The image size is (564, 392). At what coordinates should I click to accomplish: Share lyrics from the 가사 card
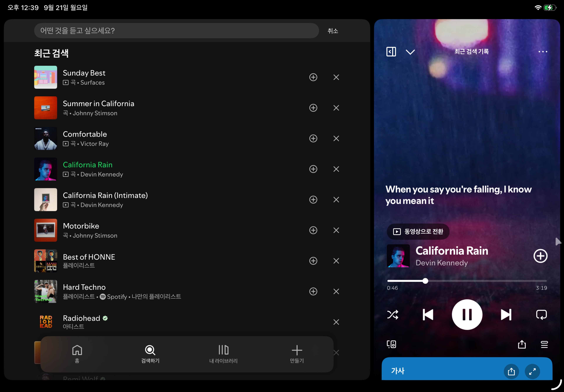tap(511, 371)
